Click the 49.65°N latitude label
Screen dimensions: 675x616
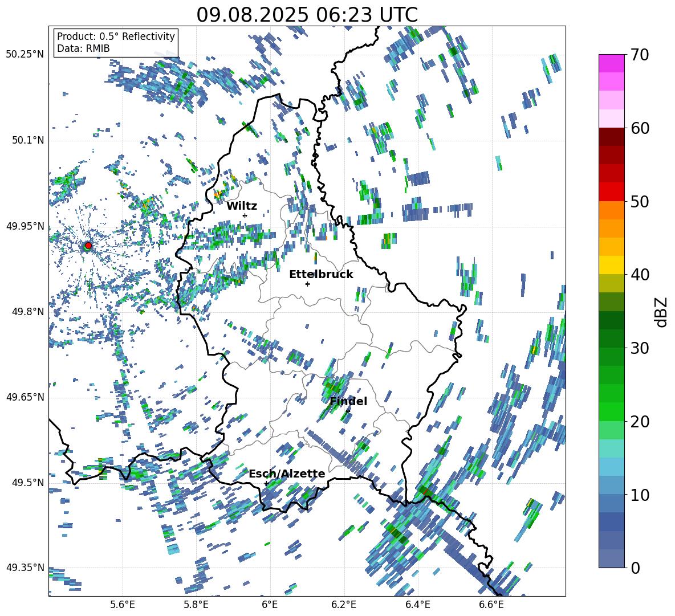coord(25,397)
